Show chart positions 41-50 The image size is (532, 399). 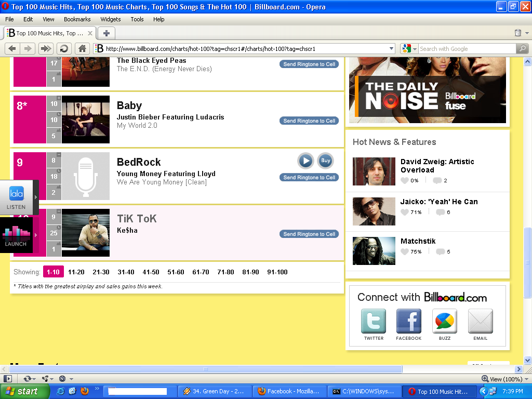(151, 272)
